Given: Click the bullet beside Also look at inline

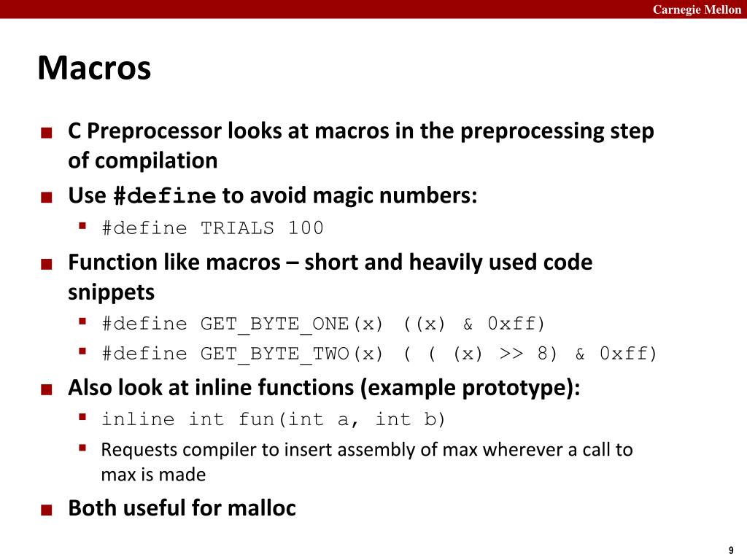Looking at the screenshot, I should coord(46,389).
